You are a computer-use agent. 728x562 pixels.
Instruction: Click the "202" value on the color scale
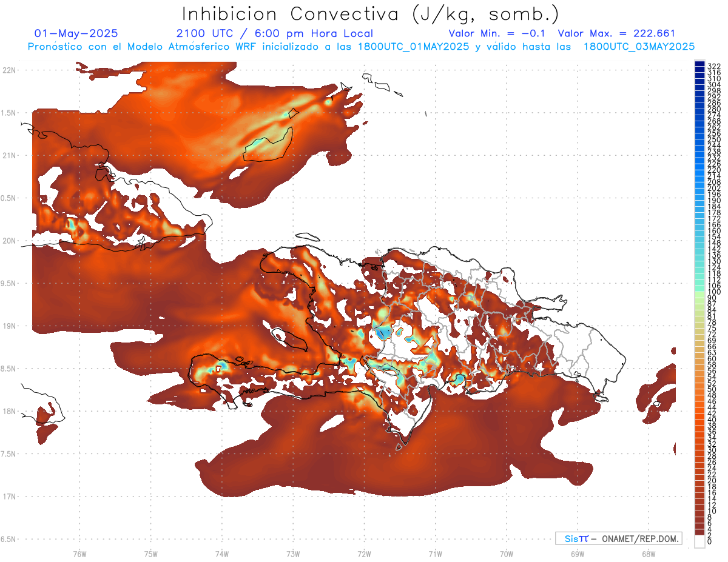click(713, 188)
